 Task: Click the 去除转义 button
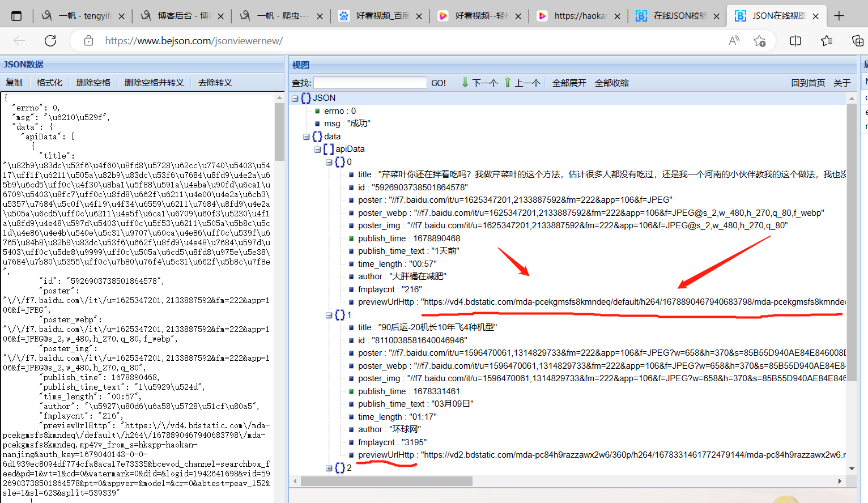(215, 83)
